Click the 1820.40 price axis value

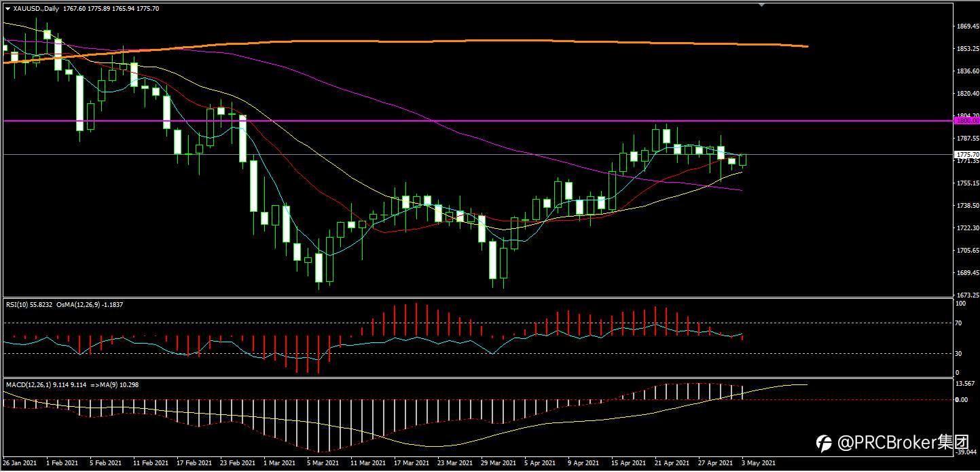pos(966,93)
